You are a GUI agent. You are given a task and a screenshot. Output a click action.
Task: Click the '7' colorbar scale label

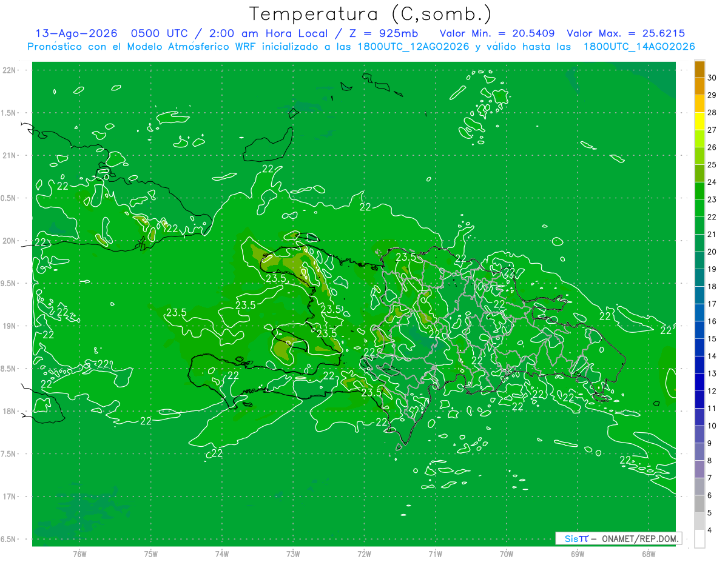[x=710, y=478]
